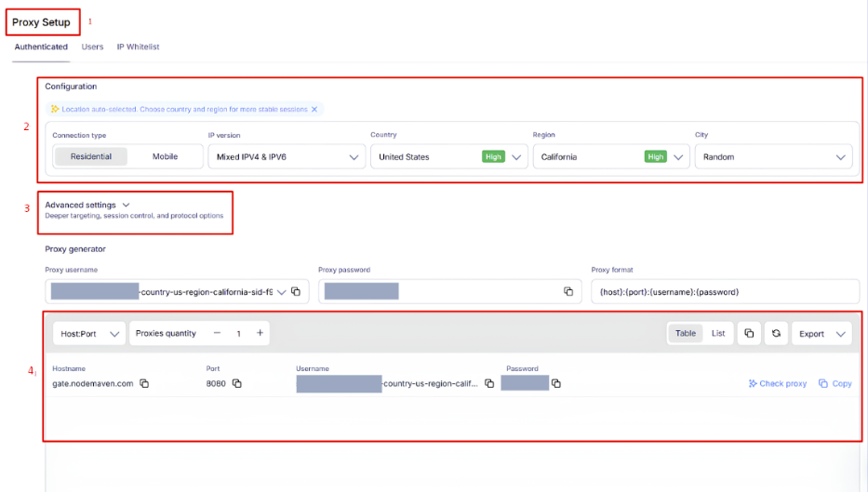Refresh the generated proxies list
The image size is (868, 492).
776,333
